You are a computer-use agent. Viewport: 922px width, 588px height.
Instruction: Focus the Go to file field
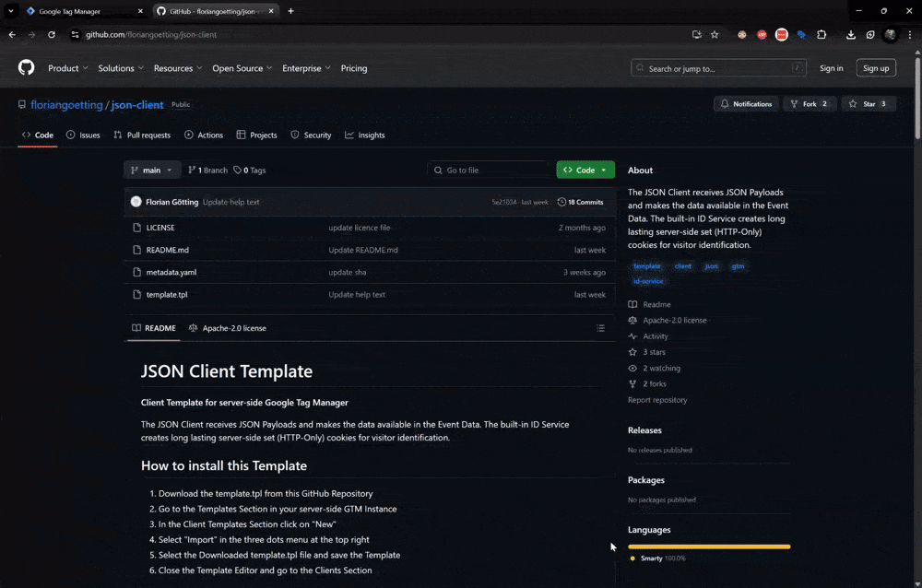490,170
